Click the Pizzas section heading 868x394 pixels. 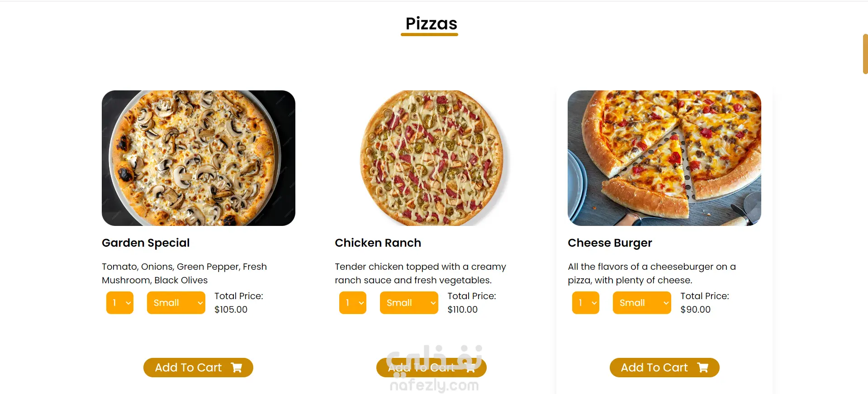pos(431,23)
